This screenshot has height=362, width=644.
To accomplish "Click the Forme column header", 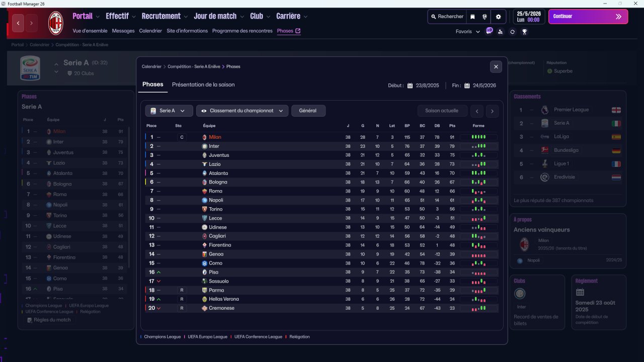I will (x=478, y=126).
